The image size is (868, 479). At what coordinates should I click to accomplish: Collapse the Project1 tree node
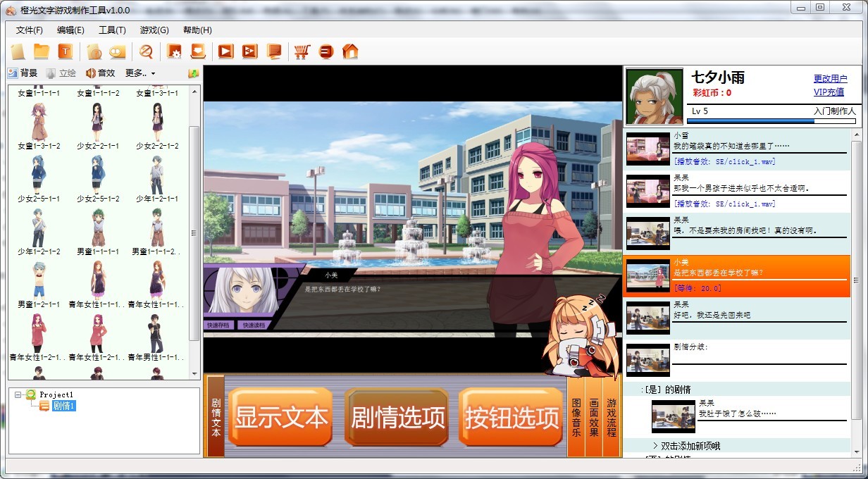pyautogui.click(x=18, y=394)
